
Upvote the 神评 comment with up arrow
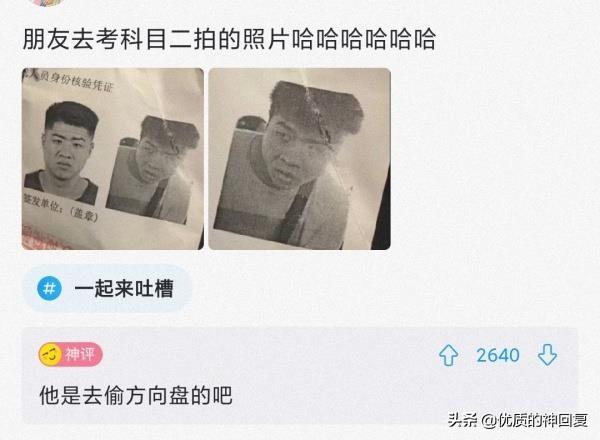point(448,355)
